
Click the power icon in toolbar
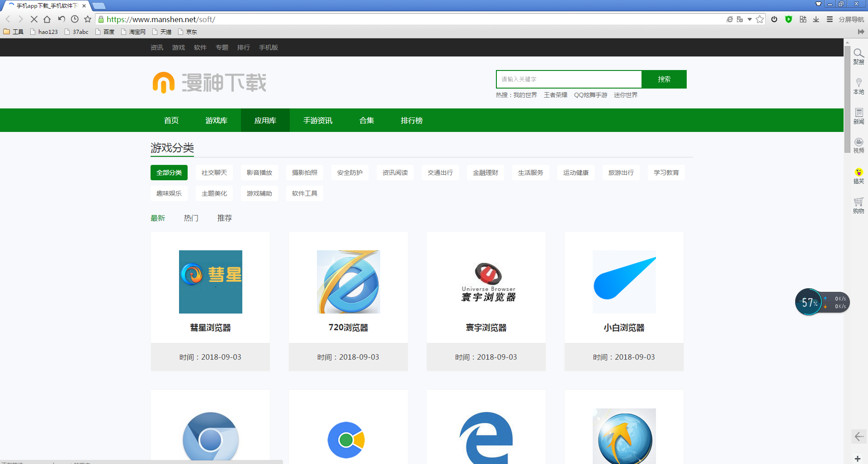coord(774,19)
